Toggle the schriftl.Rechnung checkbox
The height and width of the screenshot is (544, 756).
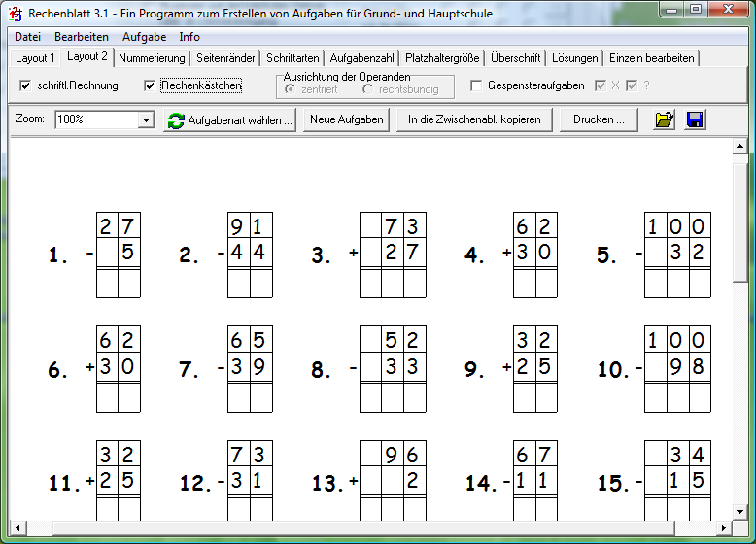click(25, 85)
